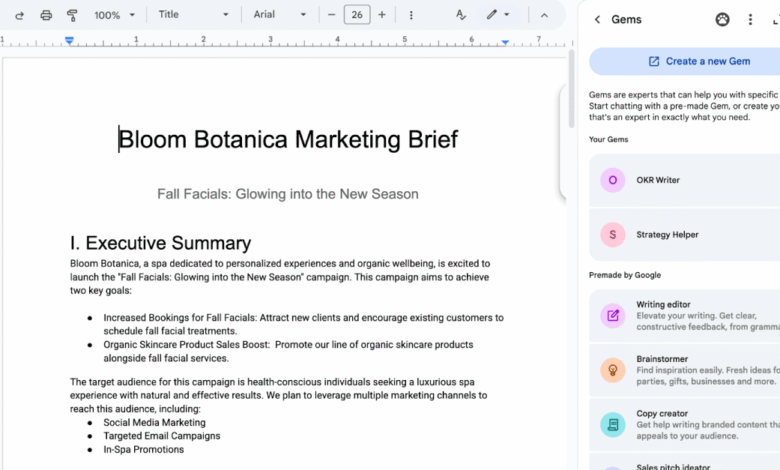
Task: Click the left indent marker on ruler
Action: tap(69, 40)
